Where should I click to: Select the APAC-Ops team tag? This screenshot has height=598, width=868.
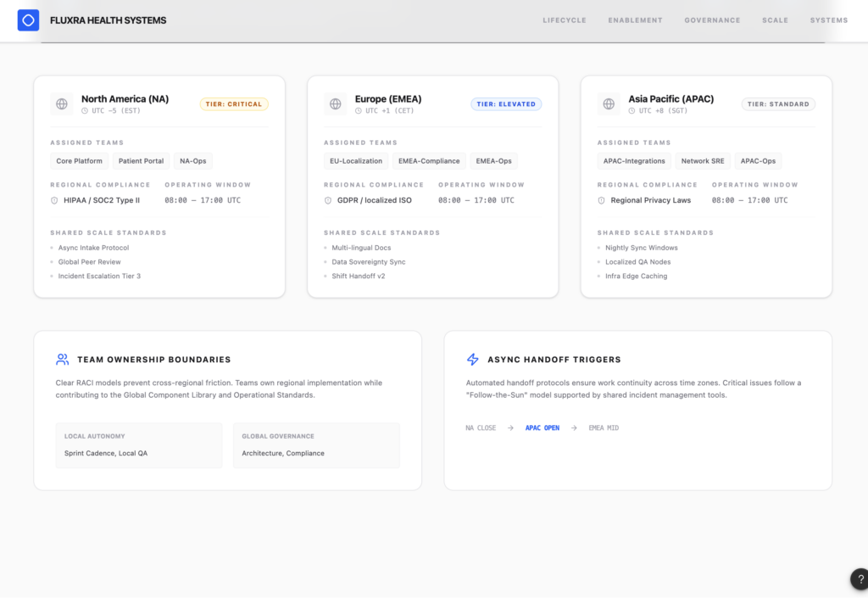pyautogui.click(x=758, y=161)
